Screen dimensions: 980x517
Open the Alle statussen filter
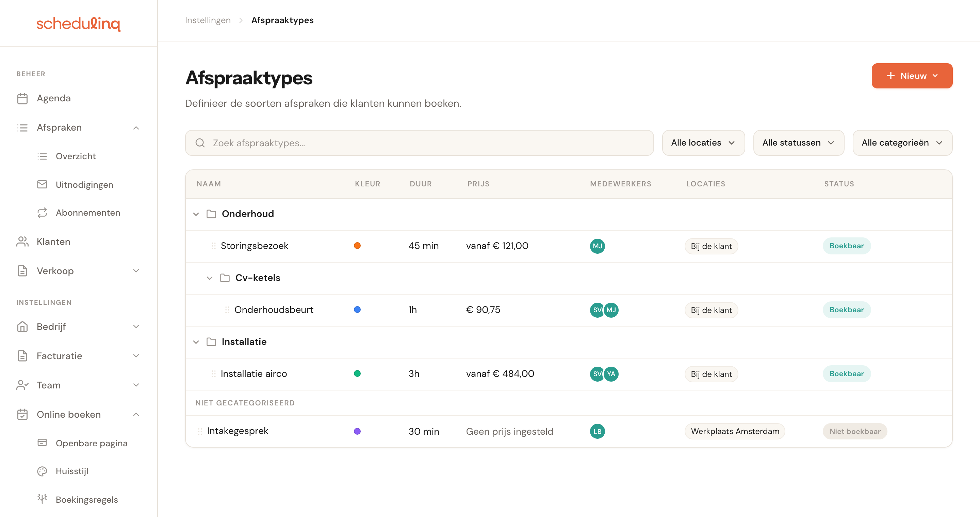coord(799,143)
